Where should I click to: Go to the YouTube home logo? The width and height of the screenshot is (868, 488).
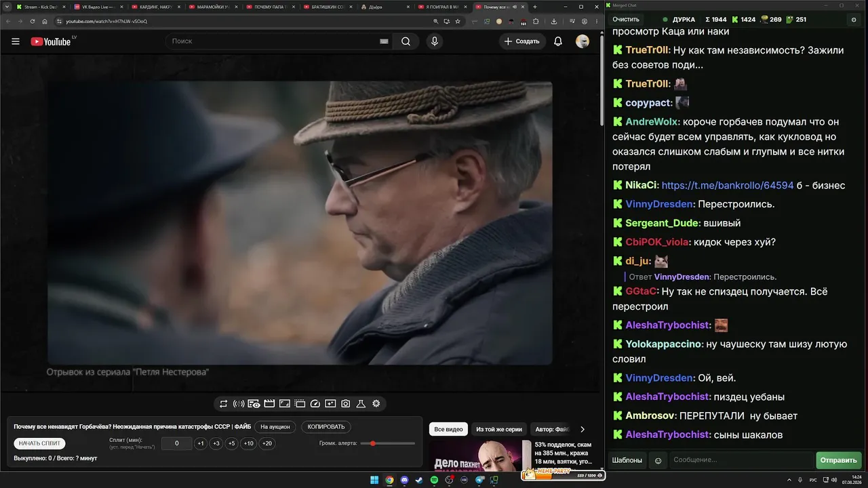coord(51,41)
